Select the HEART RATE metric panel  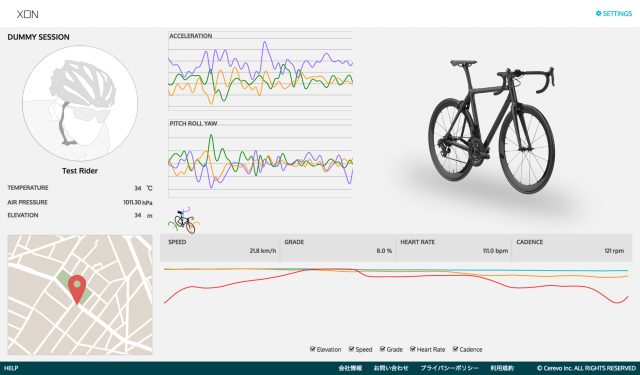(453, 247)
